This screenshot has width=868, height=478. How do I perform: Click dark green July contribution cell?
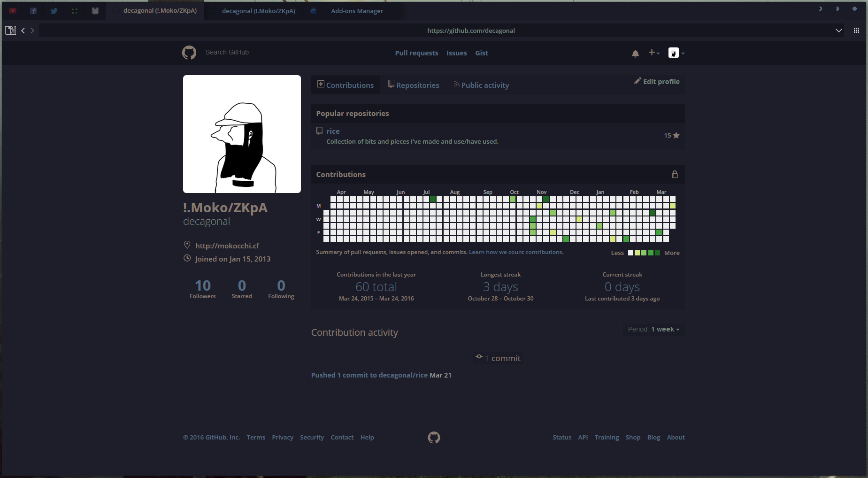point(433,199)
